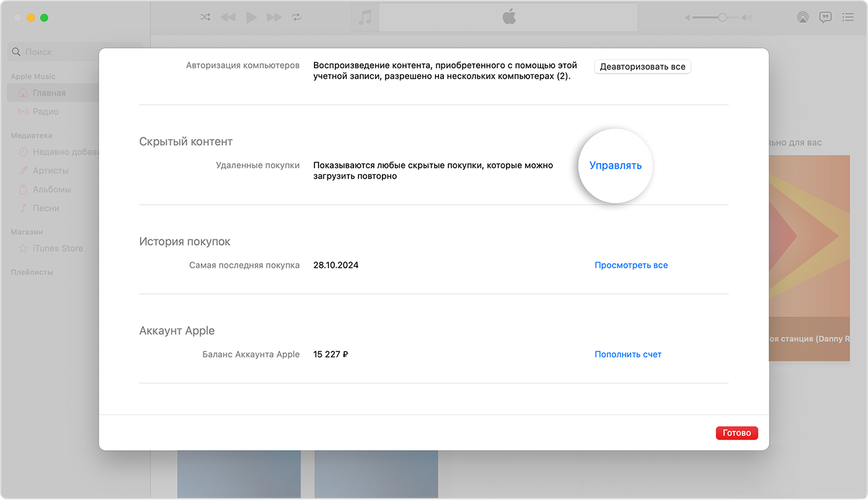
Task: Click the Пополнить счет link
Action: [x=628, y=354]
